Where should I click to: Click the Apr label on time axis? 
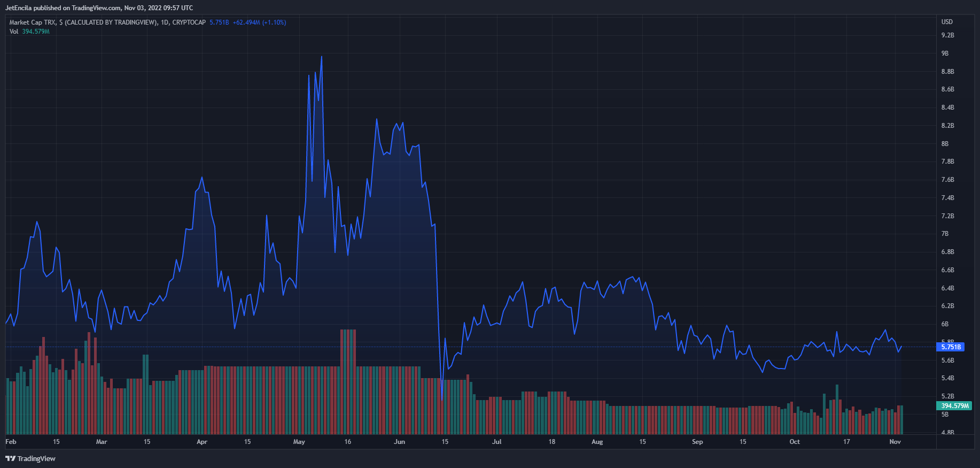pyautogui.click(x=202, y=442)
